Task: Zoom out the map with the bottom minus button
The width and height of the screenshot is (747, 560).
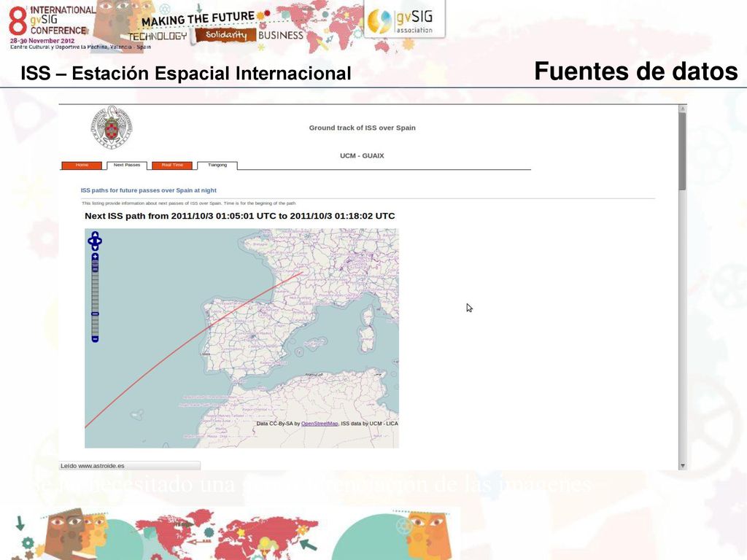Action: [x=95, y=339]
